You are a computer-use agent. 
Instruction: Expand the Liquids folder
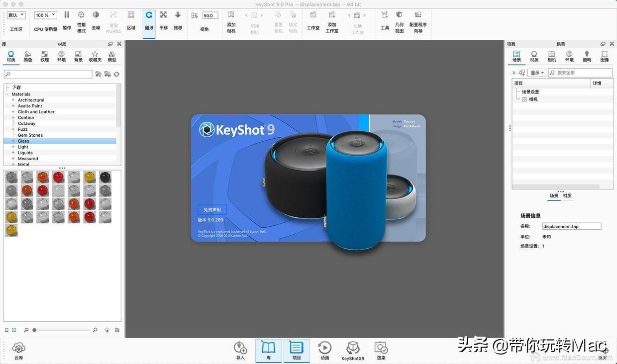click(x=13, y=153)
